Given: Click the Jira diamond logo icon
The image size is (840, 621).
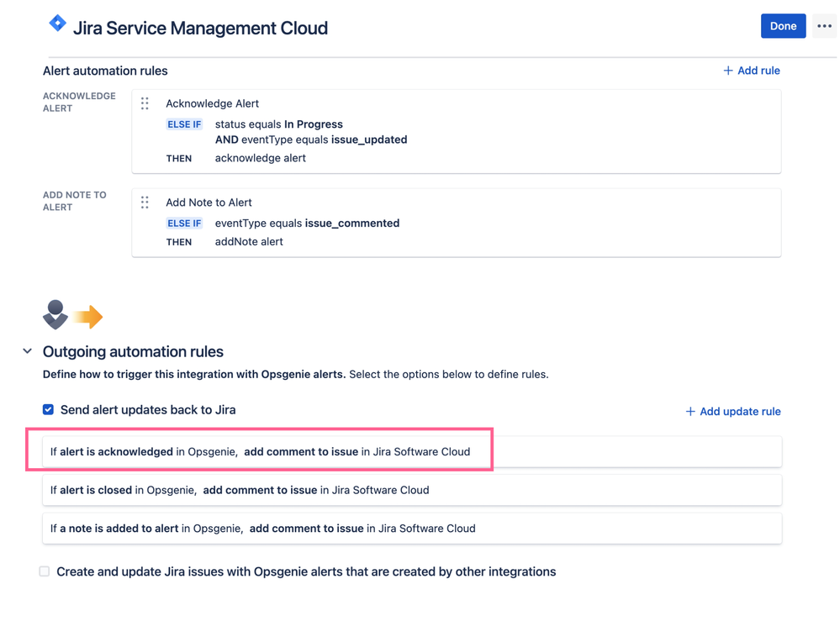Looking at the screenshot, I should point(57,23).
